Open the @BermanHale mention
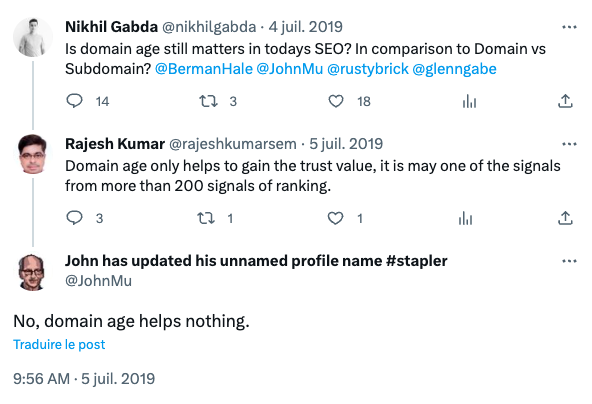Viewport: 592px width, 404px height. point(204,69)
